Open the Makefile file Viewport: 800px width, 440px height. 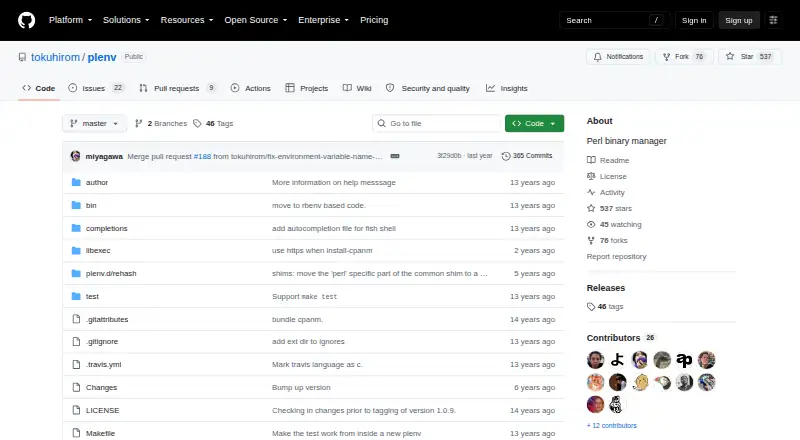[101, 433]
